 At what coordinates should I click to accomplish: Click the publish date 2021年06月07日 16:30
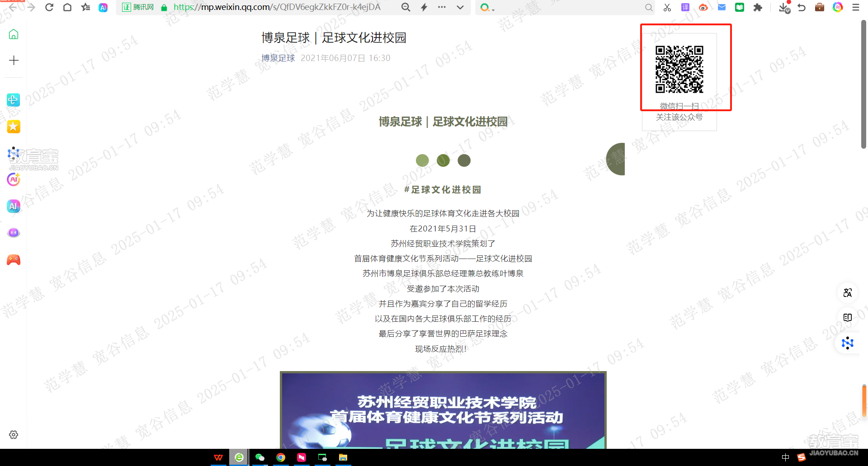345,58
